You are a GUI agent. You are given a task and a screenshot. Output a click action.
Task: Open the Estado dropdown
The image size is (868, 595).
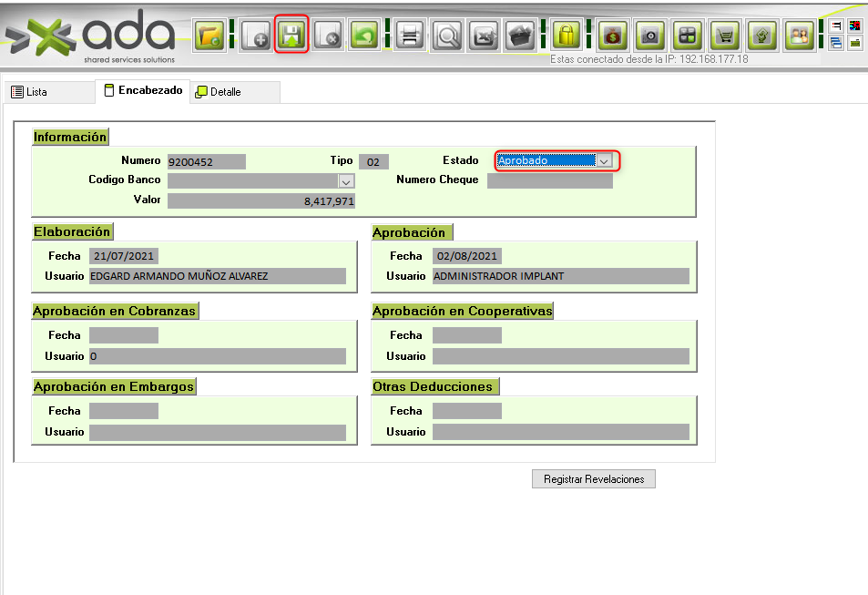603,160
